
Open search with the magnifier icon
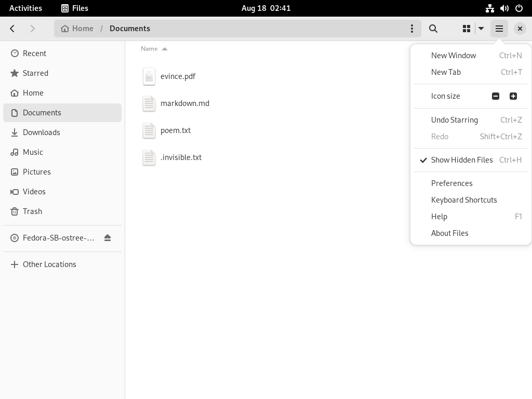pos(433,29)
